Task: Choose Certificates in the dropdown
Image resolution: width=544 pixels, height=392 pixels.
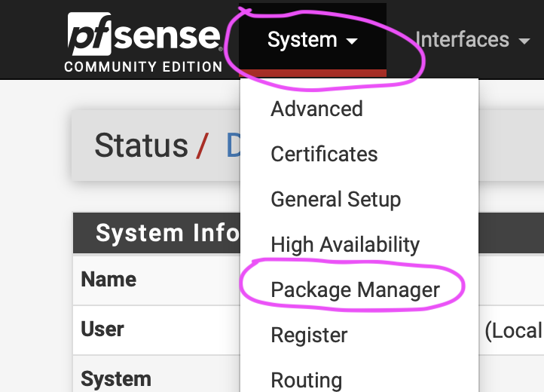Action: point(324,154)
